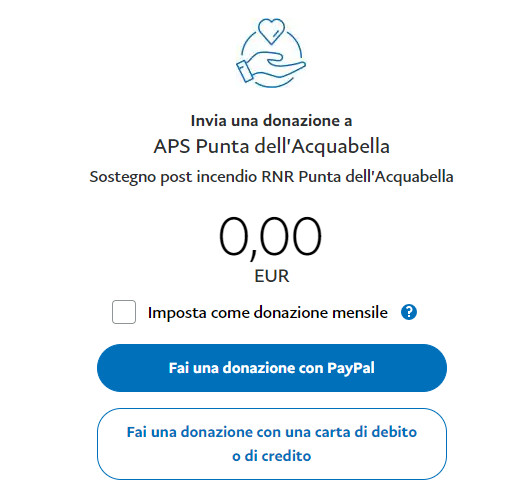Image resolution: width=523 pixels, height=486 pixels.
Task: Click the open hand in the illustration
Action: (276, 66)
